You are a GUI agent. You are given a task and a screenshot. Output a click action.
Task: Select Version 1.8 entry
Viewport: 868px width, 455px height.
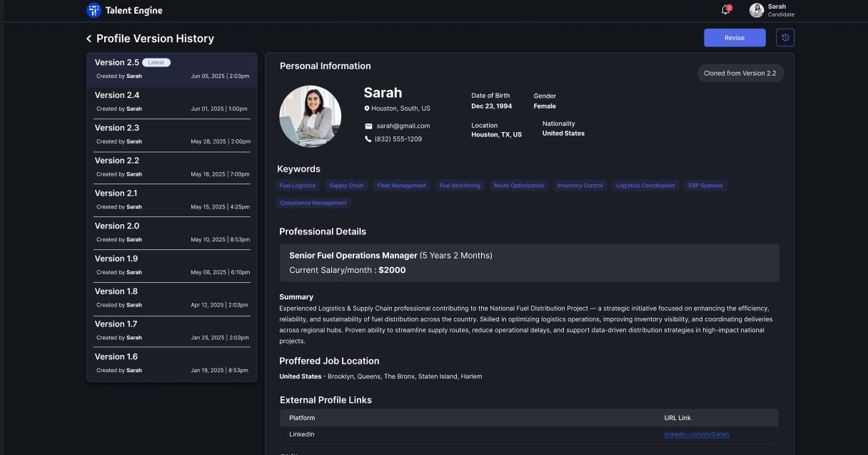172,299
